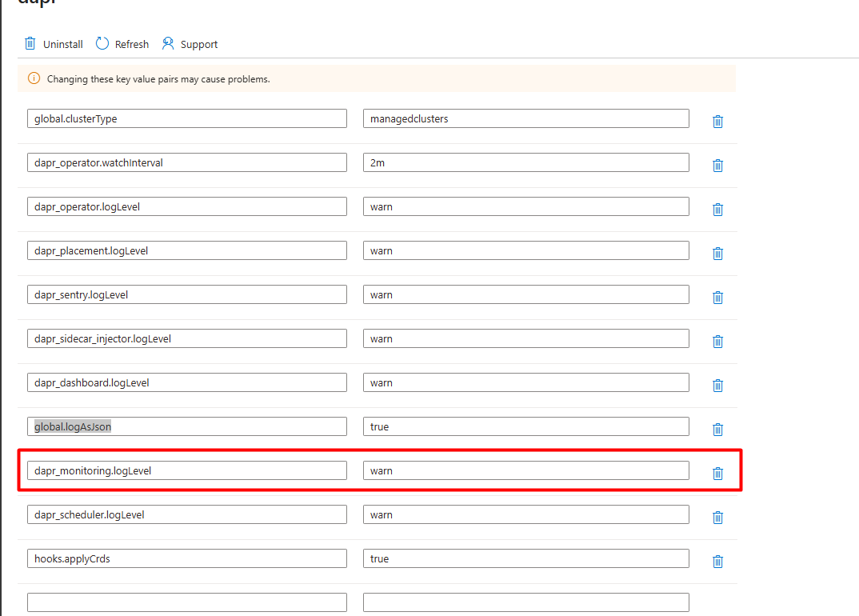Viewport: 859px width, 616px height.
Task: Click the warning info icon in the banner
Action: coord(33,78)
